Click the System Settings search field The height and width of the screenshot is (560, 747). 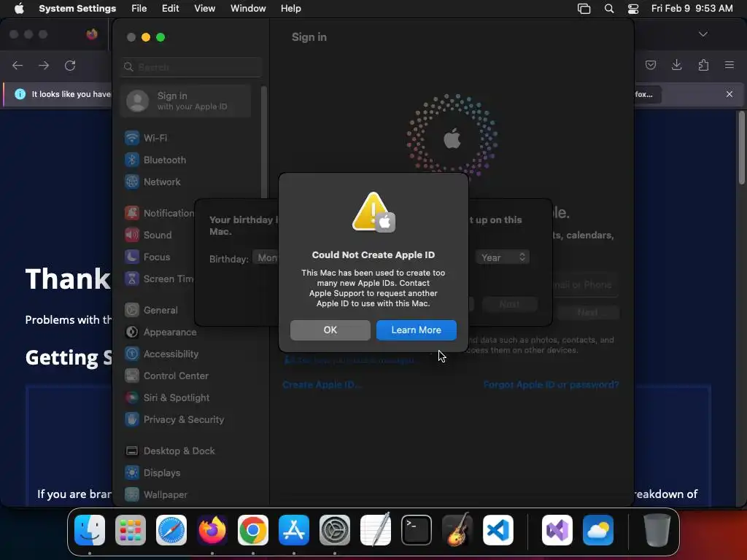coord(191,67)
